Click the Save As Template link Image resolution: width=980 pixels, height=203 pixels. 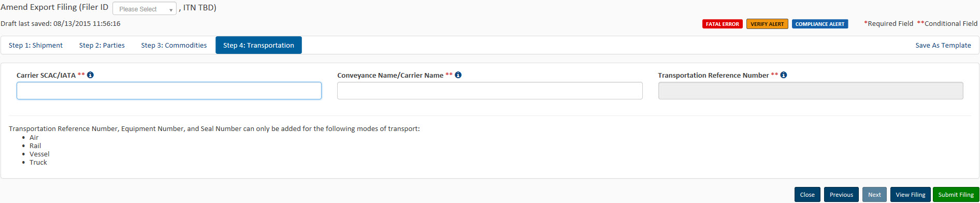[x=943, y=45]
